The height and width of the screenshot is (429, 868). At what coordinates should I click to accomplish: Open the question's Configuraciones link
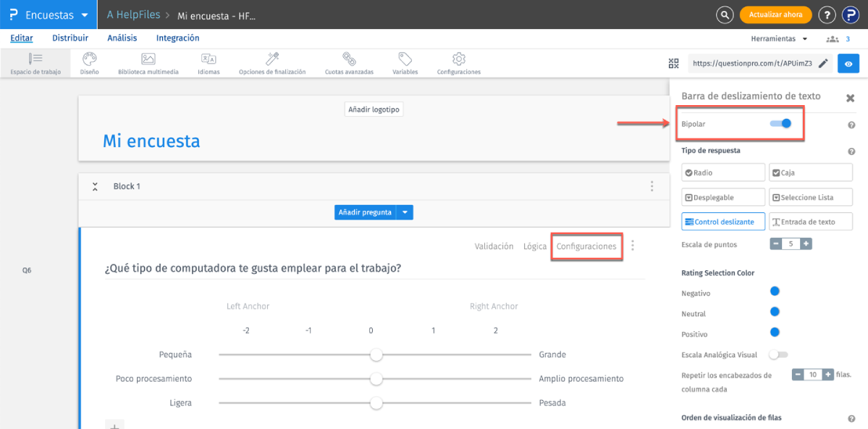(586, 246)
